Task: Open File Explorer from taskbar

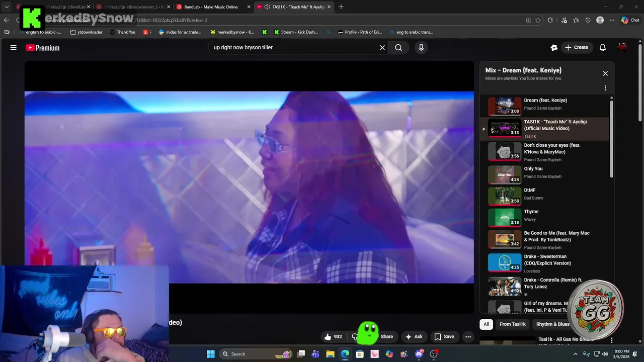Action: [x=330, y=354]
